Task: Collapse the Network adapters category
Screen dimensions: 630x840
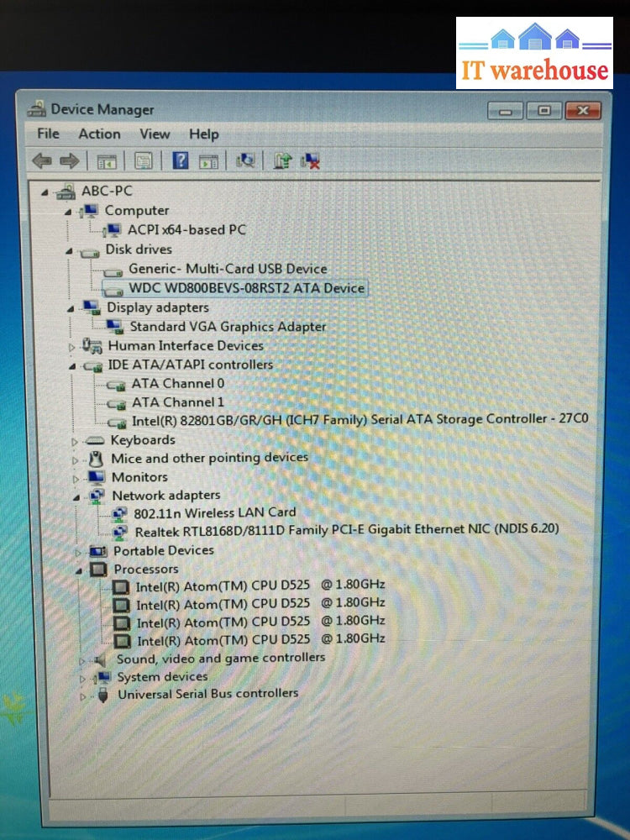Action: point(77,496)
